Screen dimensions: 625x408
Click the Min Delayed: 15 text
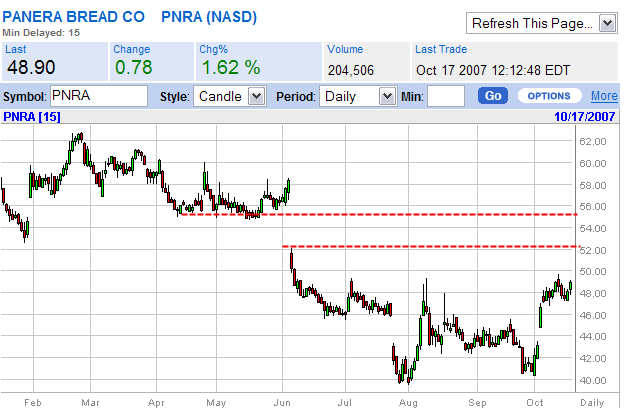pyautogui.click(x=41, y=33)
